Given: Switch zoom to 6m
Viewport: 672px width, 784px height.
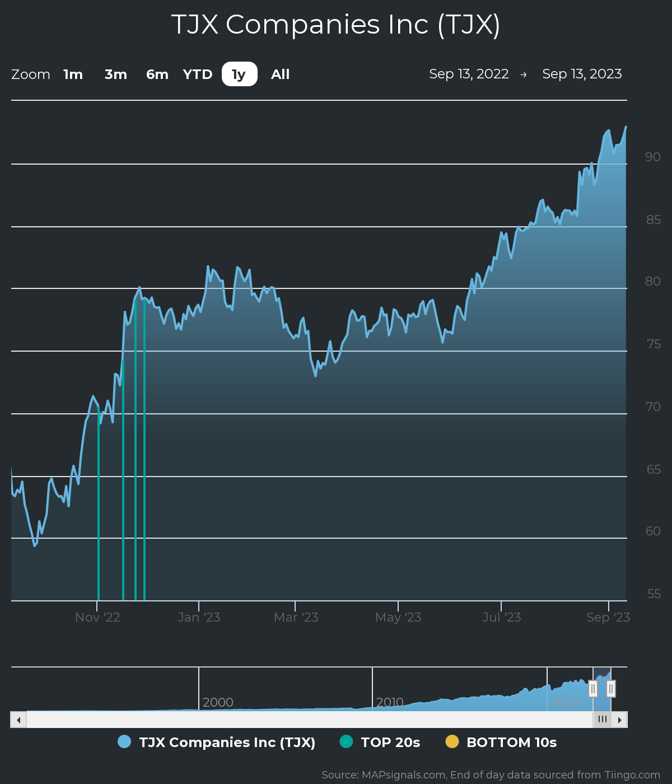Looking at the screenshot, I should (x=157, y=74).
